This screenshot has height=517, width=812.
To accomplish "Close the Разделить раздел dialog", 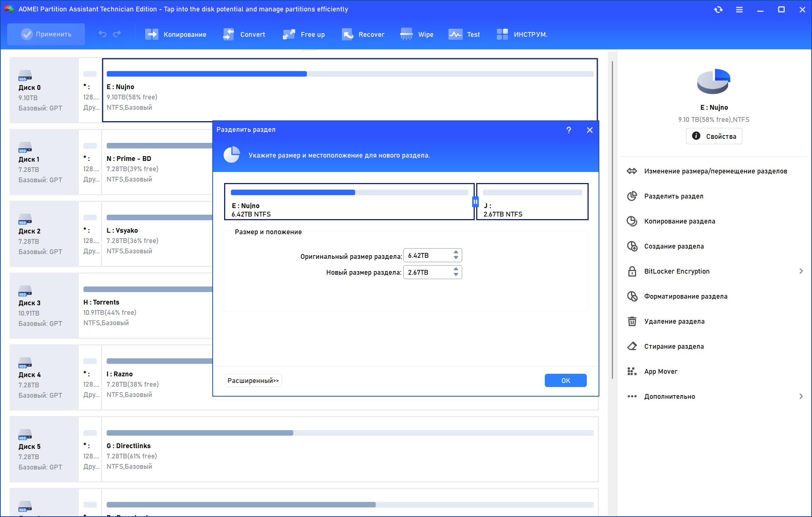I will click(590, 130).
